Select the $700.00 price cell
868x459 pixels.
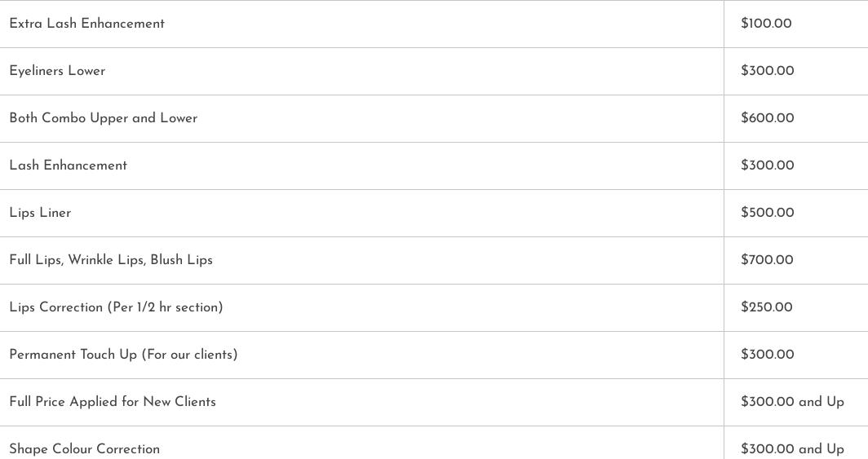click(x=767, y=260)
